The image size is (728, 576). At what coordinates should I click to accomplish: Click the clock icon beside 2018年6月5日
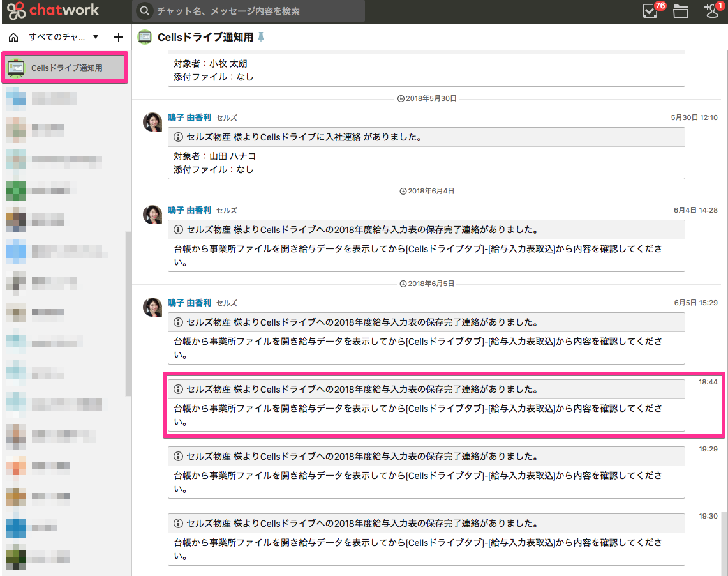pyautogui.click(x=403, y=284)
